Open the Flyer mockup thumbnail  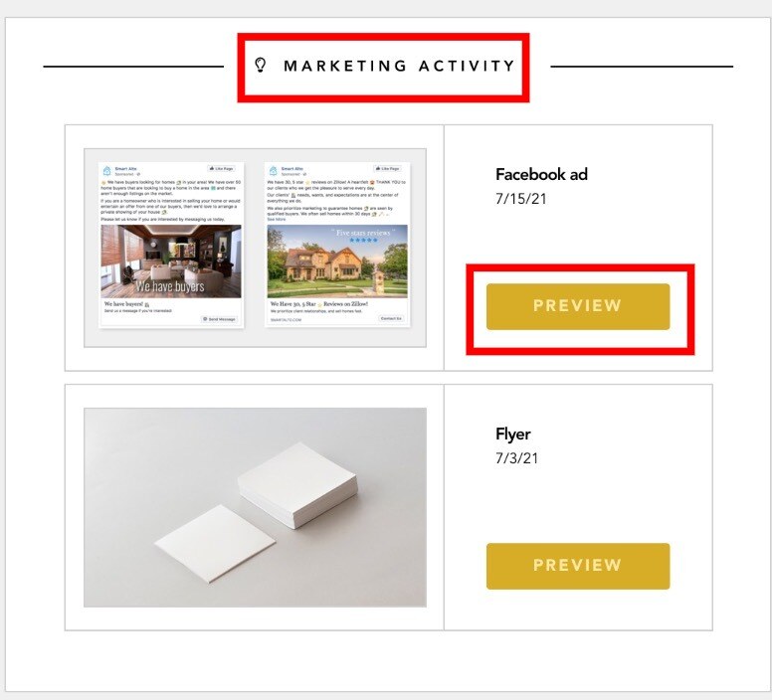(255, 507)
